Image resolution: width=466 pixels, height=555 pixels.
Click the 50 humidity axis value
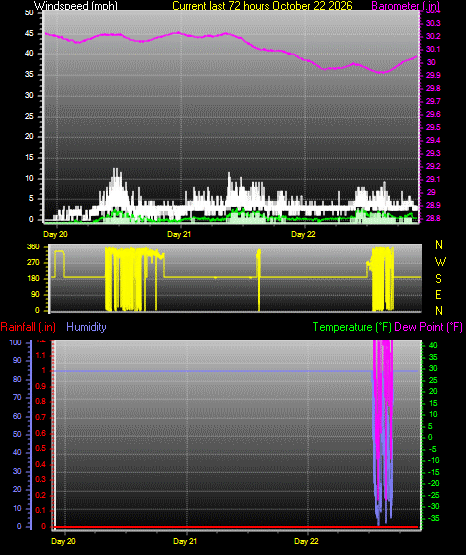[x=17, y=434]
